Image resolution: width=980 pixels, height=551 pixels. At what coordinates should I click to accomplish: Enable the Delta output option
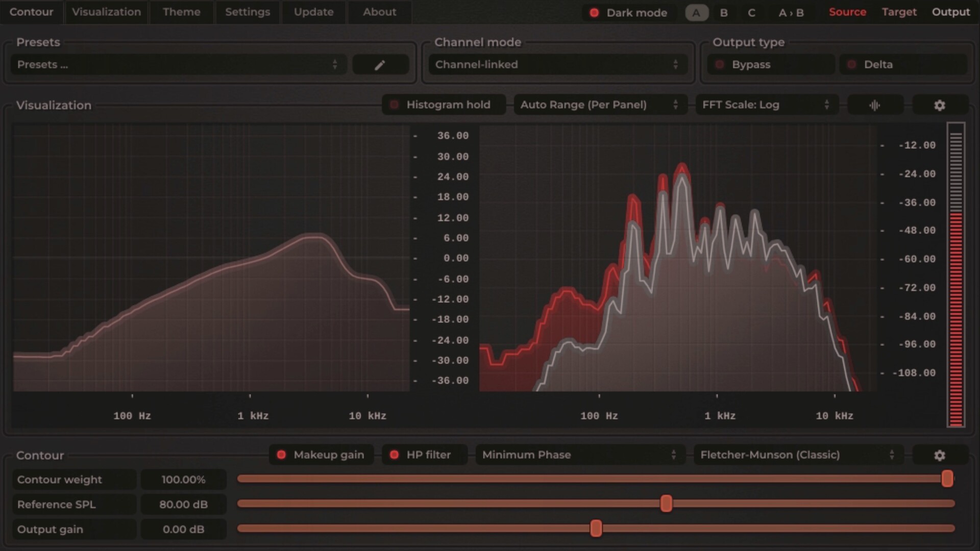tap(903, 65)
